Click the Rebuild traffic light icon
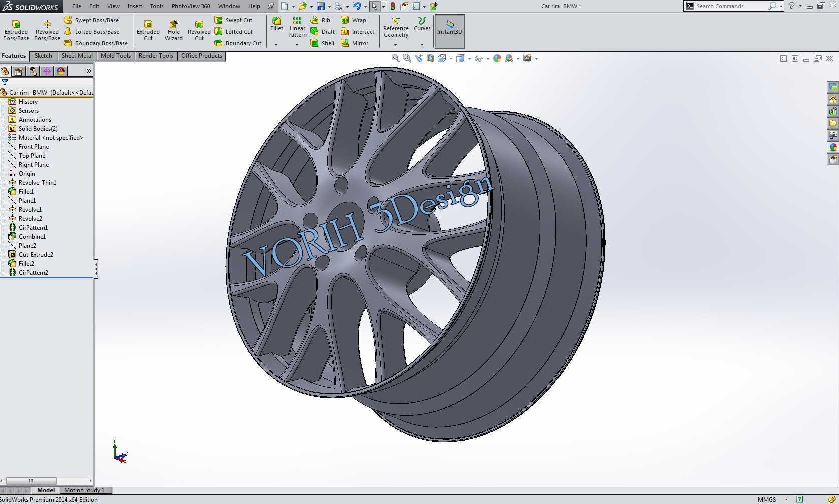This screenshot has height=504, width=839. [x=393, y=6]
